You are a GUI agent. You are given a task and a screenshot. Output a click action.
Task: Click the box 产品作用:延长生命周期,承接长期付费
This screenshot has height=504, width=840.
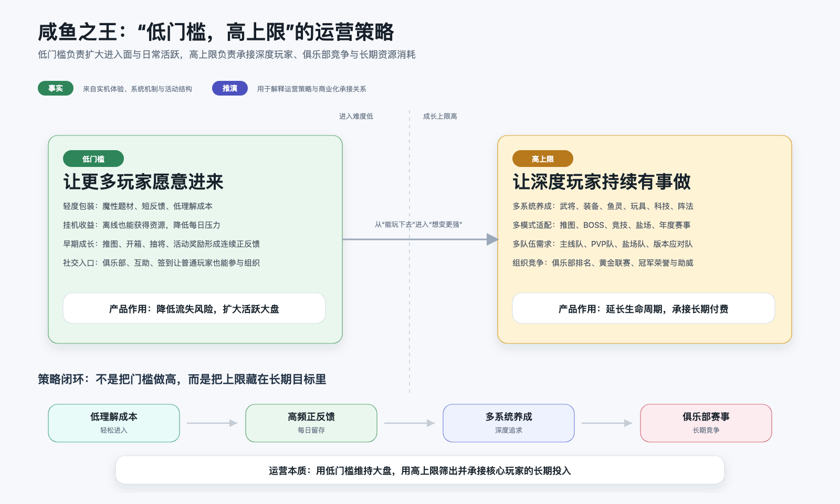coord(644,308)
